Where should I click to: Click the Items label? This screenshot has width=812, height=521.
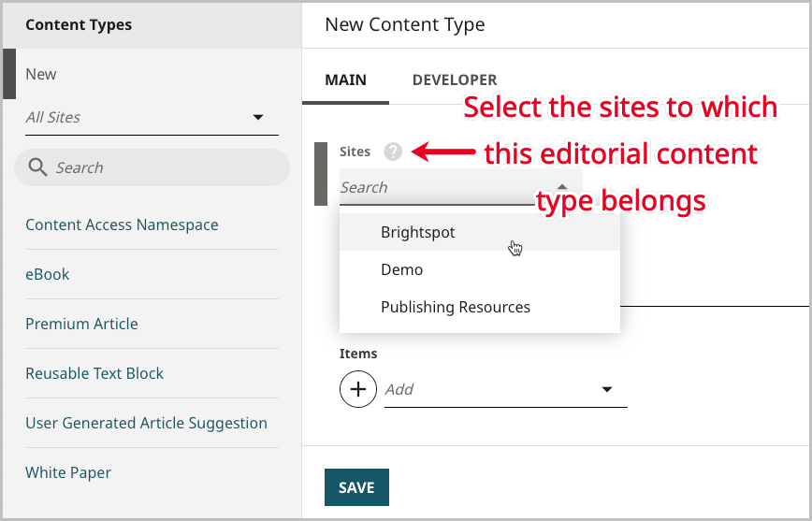pyautogui.click(x=358, y=354)
